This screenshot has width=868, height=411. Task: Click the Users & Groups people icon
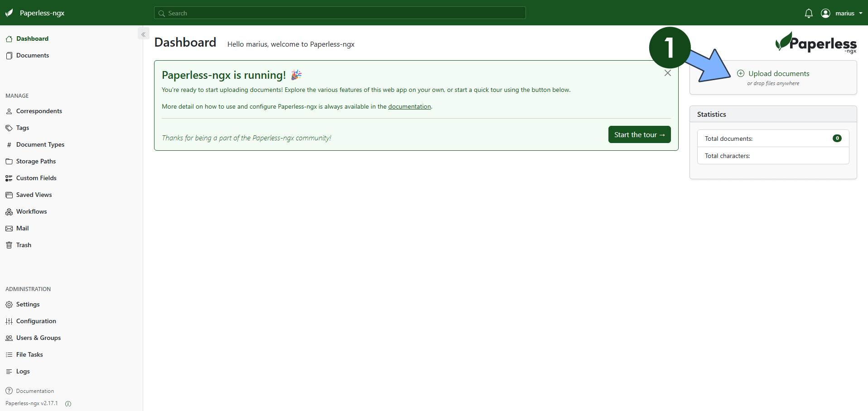click(9, 338)
